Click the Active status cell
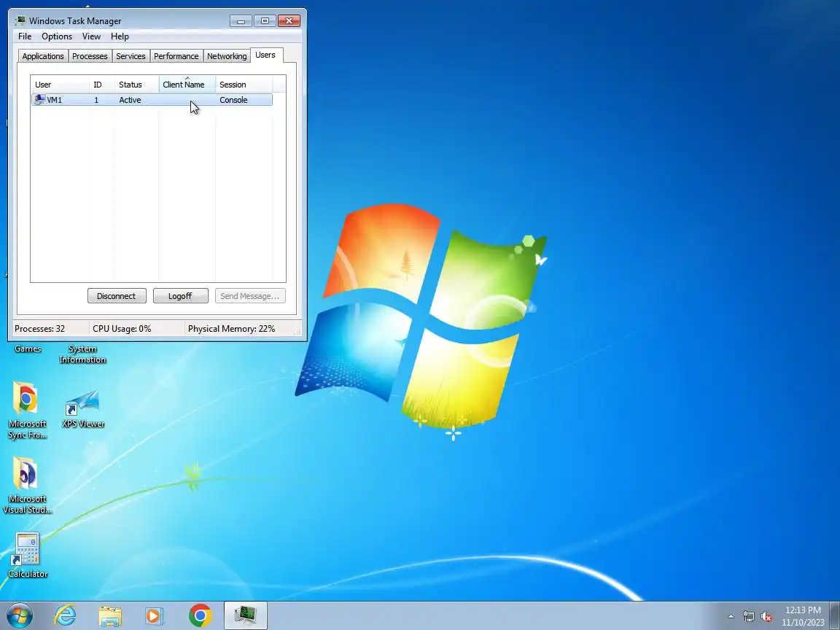 [131, 100]
